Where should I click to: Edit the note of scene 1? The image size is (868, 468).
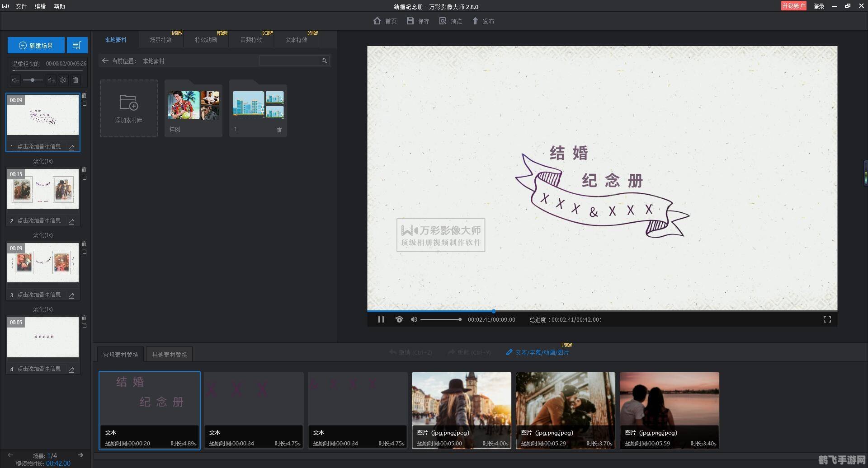(71, 147)
